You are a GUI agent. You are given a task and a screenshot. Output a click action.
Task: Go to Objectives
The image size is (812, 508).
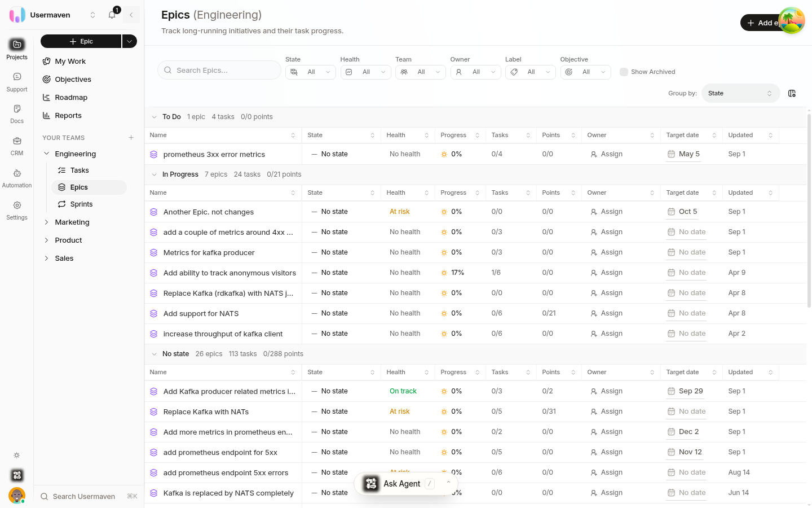tap(73, 80)
